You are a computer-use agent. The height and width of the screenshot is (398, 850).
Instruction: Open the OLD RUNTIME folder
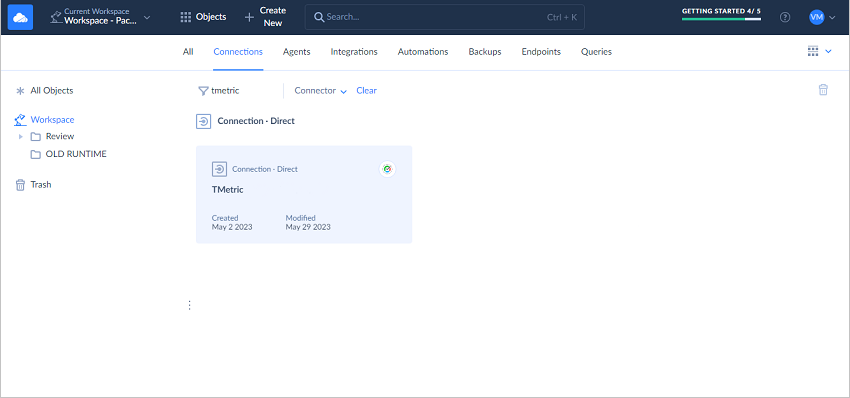(68, 154)
